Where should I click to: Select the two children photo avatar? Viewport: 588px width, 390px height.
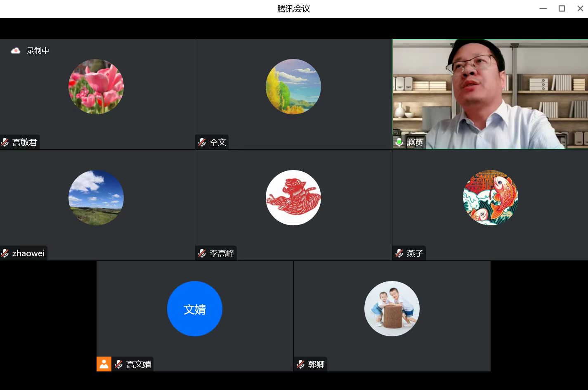pyautogui.click(x=392, y=309)
